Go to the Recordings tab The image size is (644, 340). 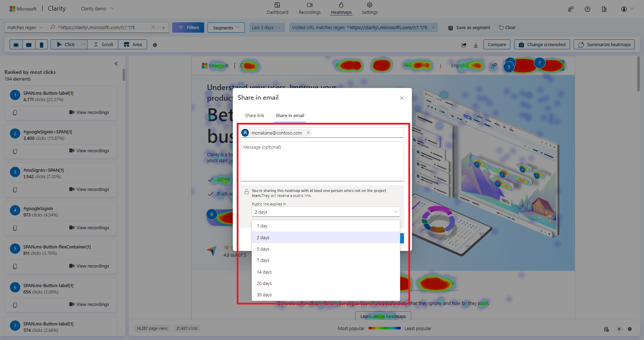tap(310, 9)
